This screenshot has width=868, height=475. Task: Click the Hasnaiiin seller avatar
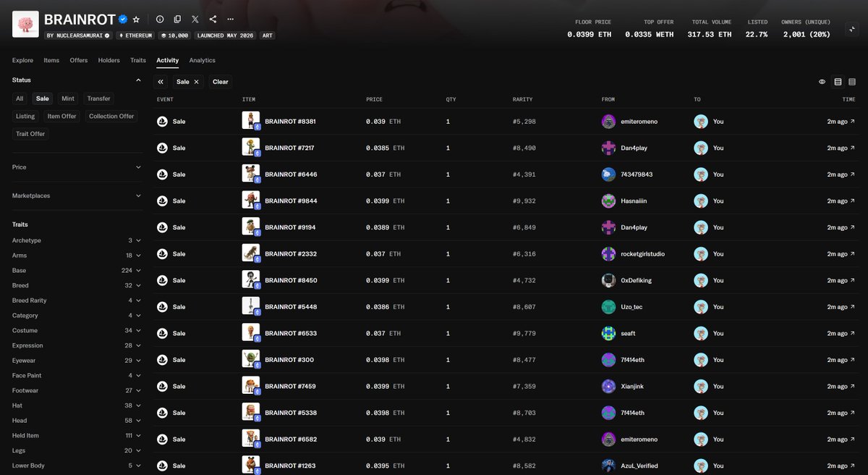pyautogui.click(x=608, y=201)
